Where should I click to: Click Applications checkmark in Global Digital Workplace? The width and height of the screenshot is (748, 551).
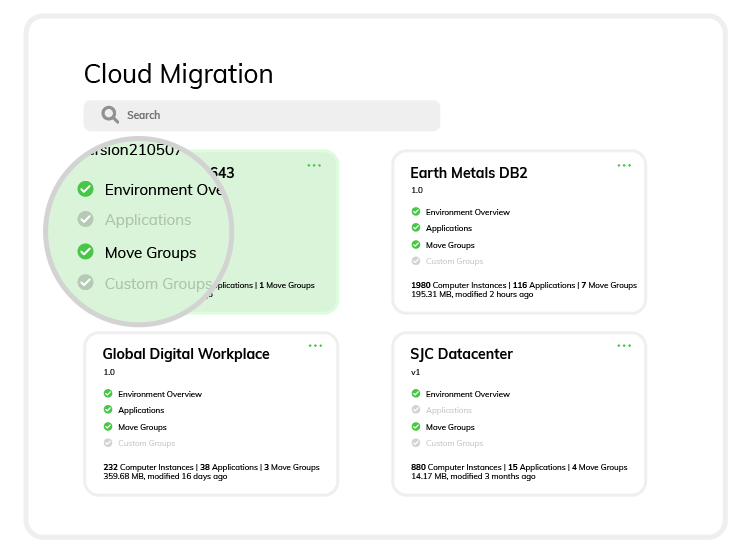click(x=108, y=409)
